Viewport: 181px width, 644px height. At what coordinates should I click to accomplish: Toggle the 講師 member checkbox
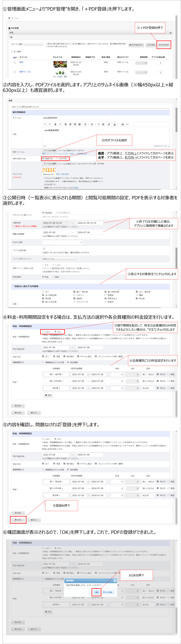pyautogui.click(x=137, y=295)
